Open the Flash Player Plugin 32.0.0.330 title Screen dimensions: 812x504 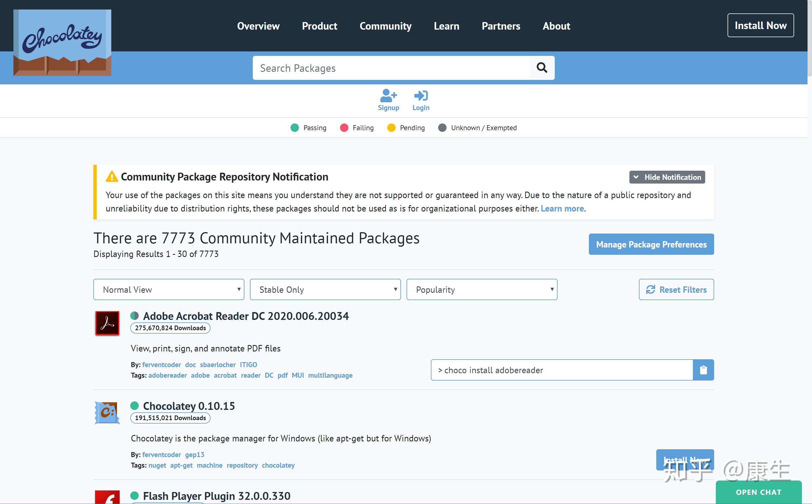[x=217, y=496]
